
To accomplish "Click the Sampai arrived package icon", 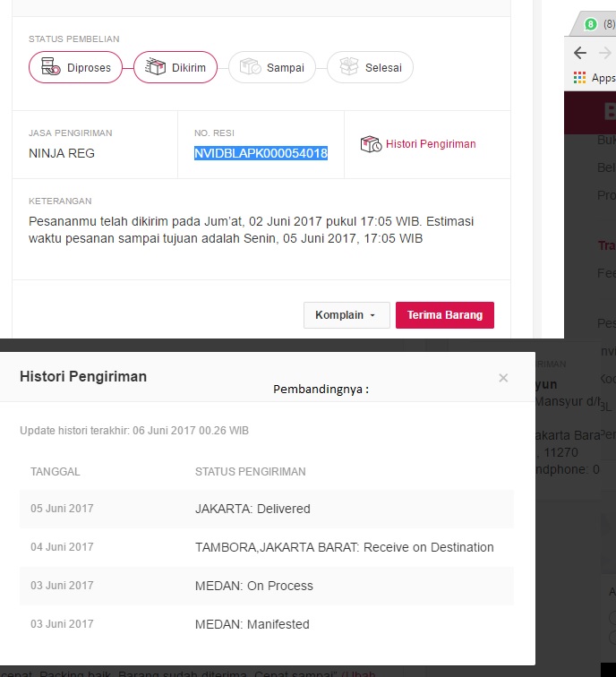I will tap(251, 68).
